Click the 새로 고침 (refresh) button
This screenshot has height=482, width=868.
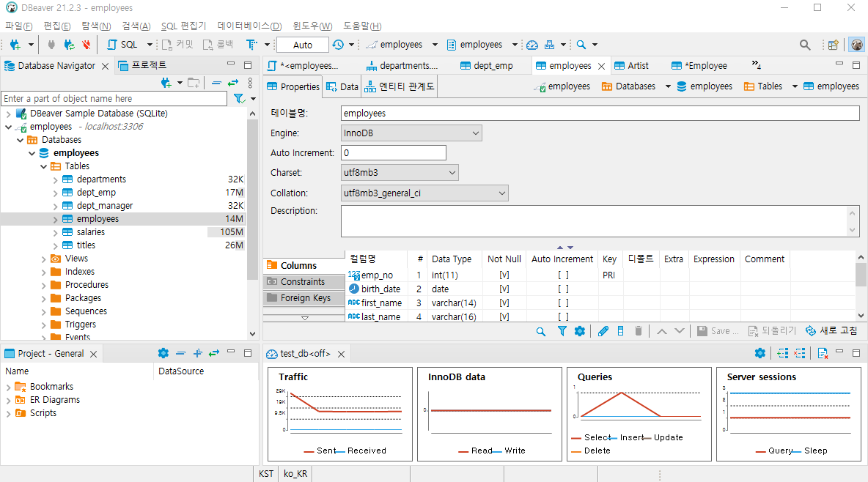[831, 331]
